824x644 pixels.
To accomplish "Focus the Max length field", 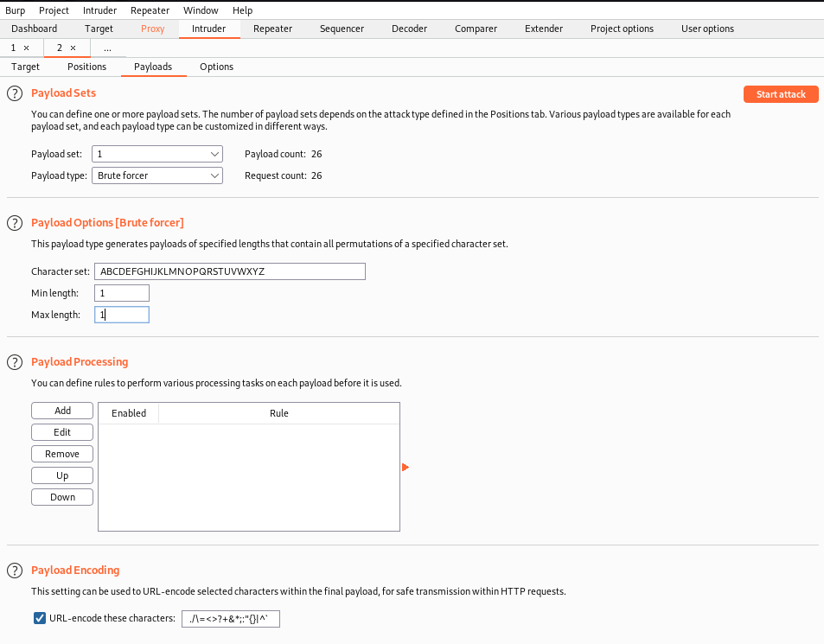I will tap(122, 315).
